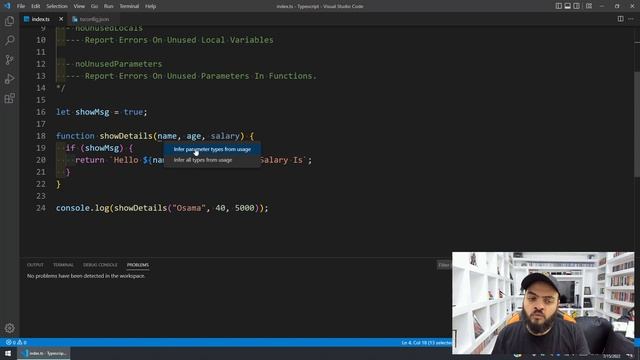640x360 pixels.
Task: Open the Windows Start button
Action: [x=8, y=353]
